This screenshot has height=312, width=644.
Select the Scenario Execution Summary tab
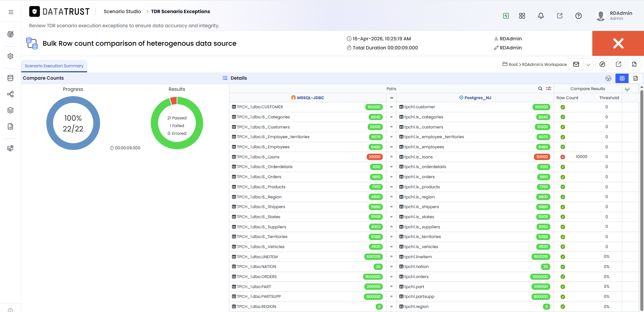[x=54, y=66]
